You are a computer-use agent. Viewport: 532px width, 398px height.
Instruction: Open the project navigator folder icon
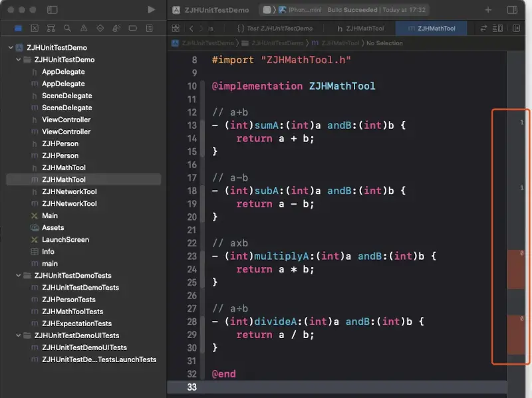pos(19,28)
